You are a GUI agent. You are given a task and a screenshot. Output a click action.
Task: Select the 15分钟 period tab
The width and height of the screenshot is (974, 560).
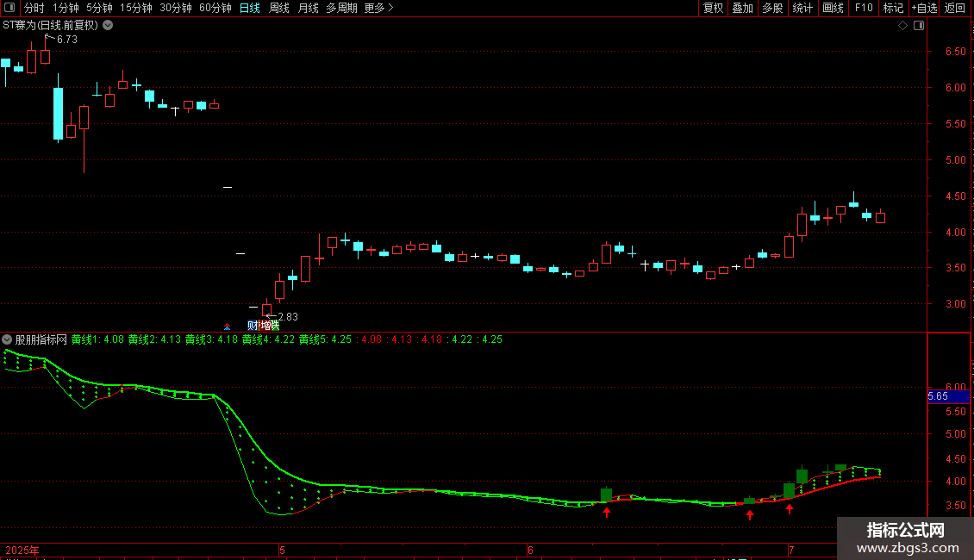135,8
